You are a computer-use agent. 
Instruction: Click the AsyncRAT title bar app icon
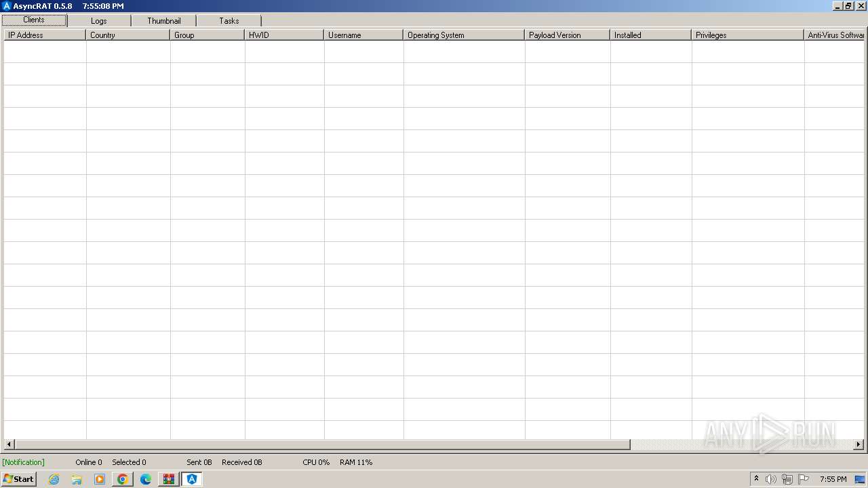7,6
